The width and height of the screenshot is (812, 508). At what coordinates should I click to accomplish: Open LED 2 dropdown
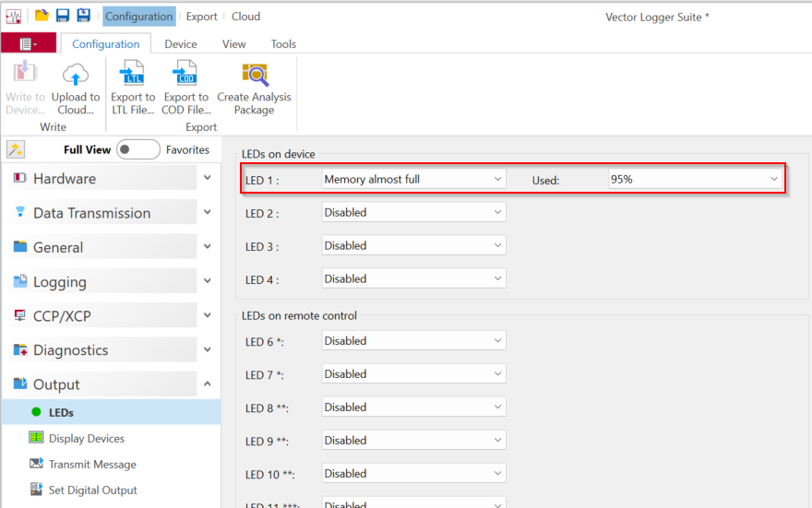(413, 212)
